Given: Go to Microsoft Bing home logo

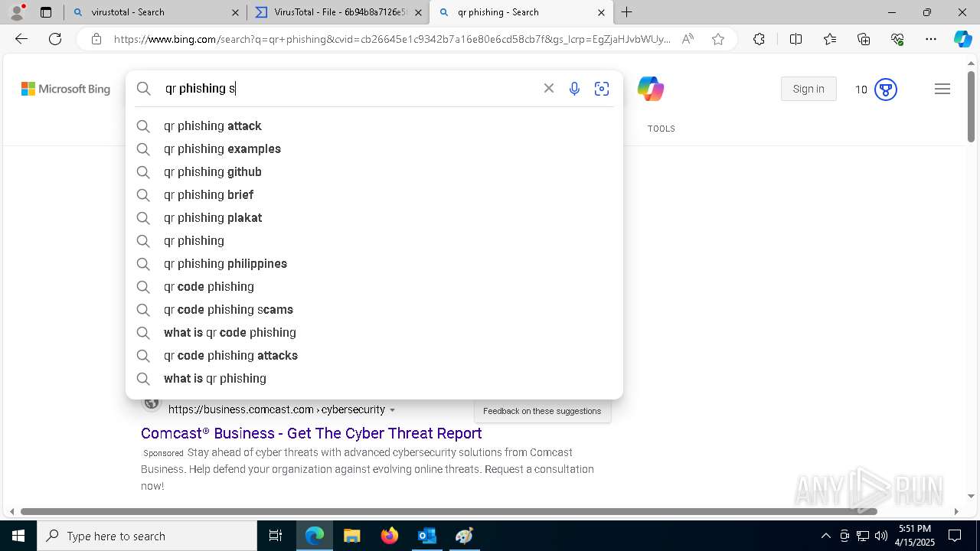Looking at the screenshot, I should pos(66,89).
